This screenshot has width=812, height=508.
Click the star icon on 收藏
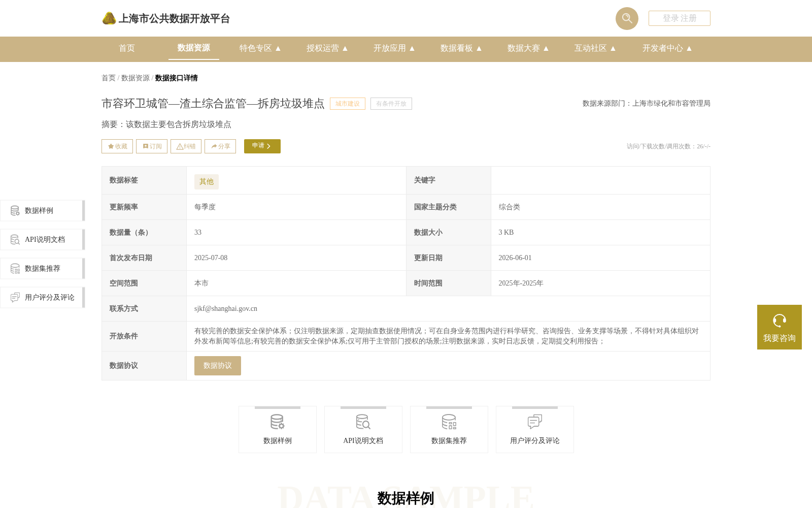coord(111,146)
